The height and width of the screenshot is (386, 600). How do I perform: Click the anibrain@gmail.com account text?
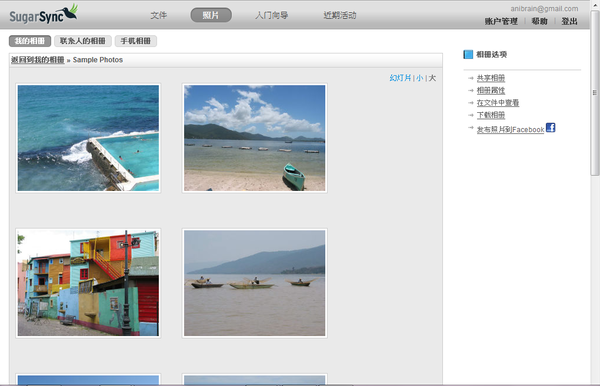(x=544, y=8)
